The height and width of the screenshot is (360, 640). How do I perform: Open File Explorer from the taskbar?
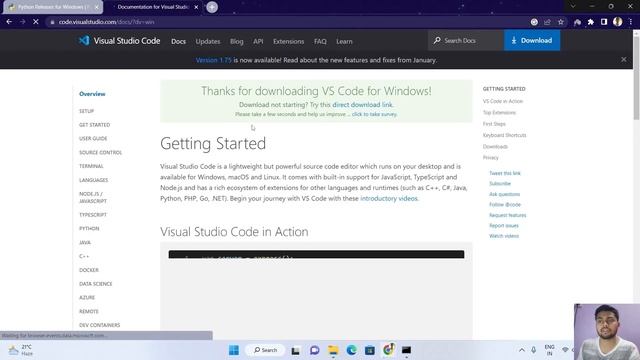[333, 350]
